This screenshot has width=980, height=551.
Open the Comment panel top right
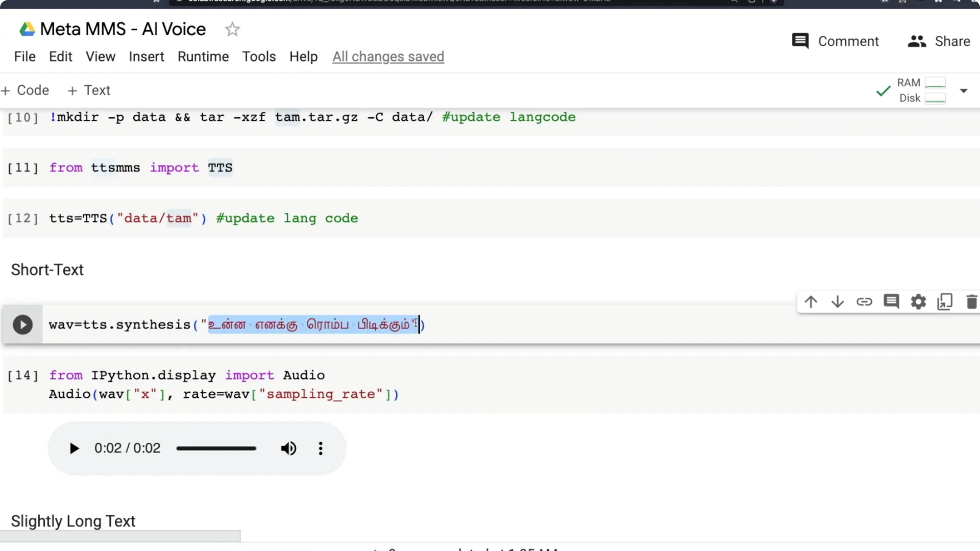[x=835, y=41]
